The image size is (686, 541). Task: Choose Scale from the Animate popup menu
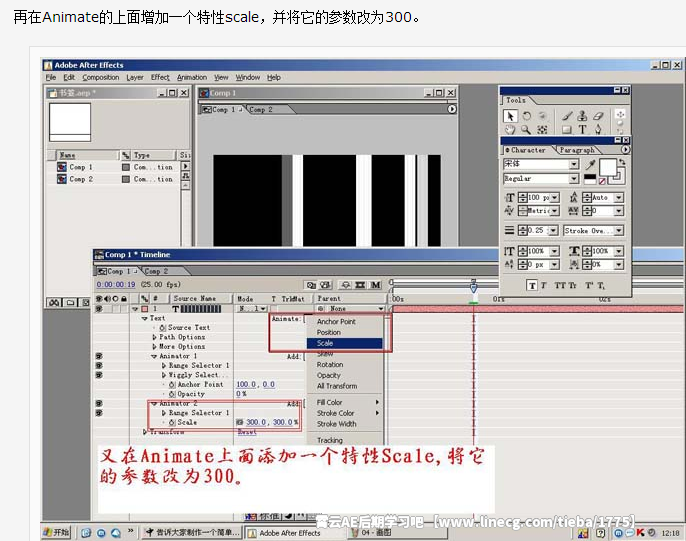coord(343,343)
